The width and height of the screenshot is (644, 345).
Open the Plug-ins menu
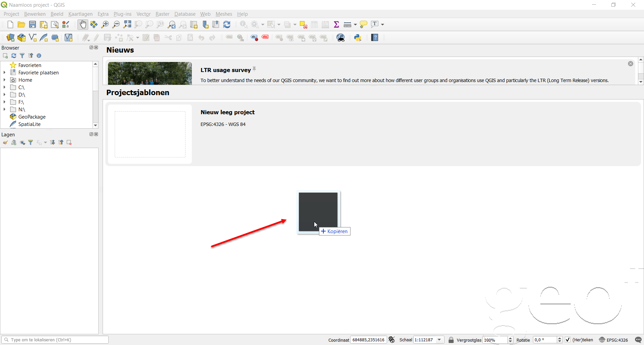pos(122,14)
